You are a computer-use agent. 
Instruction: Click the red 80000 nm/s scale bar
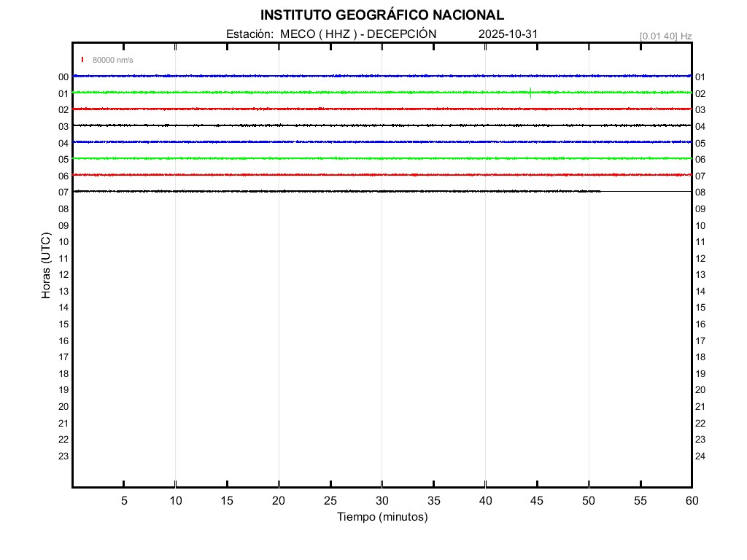point(82,60)
